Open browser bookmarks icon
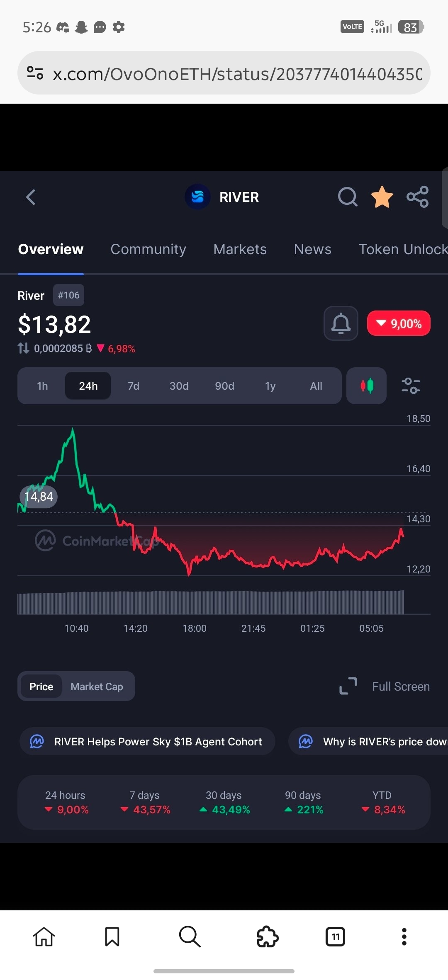Screen dimensions: 448x980 click(x=112, y=936)
